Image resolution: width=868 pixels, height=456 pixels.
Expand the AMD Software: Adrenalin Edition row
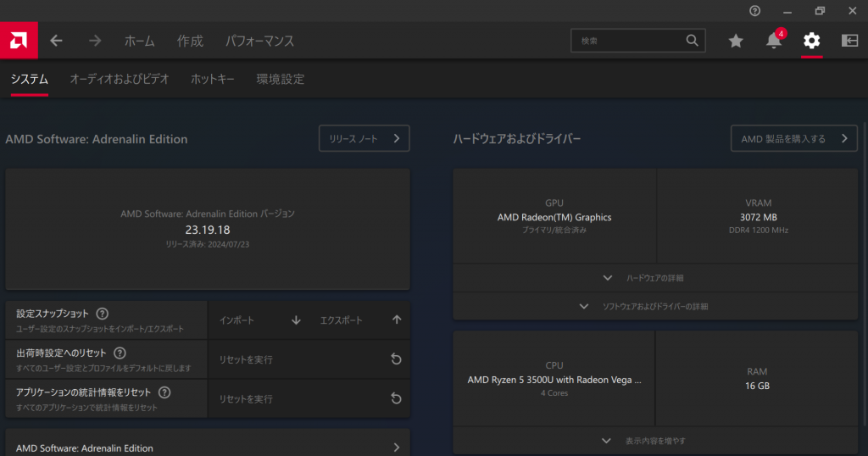click(207, 448)
